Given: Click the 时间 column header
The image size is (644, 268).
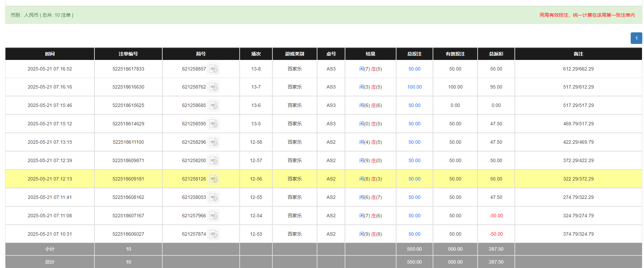Looking at the screenshot, I should (x=50, y=54).
